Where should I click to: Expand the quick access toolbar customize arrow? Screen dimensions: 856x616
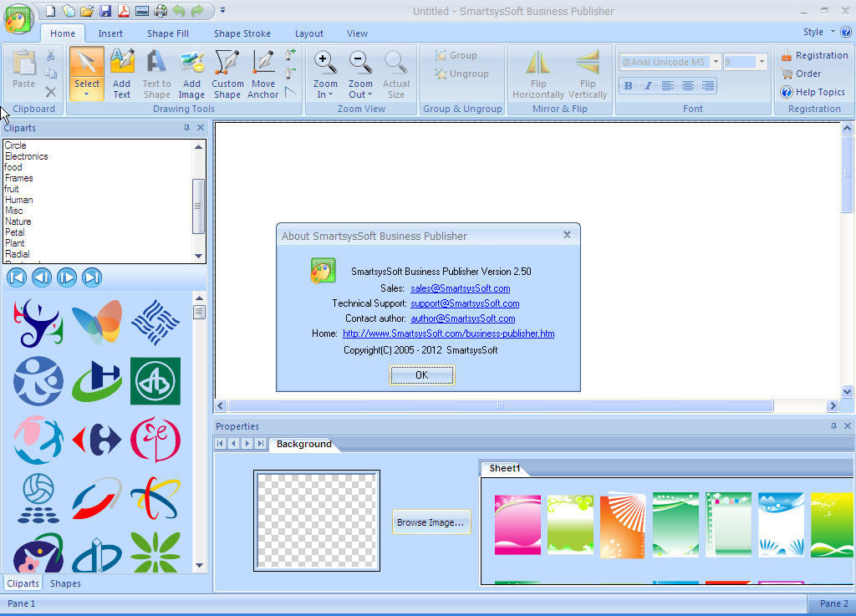tap(222, 10)
